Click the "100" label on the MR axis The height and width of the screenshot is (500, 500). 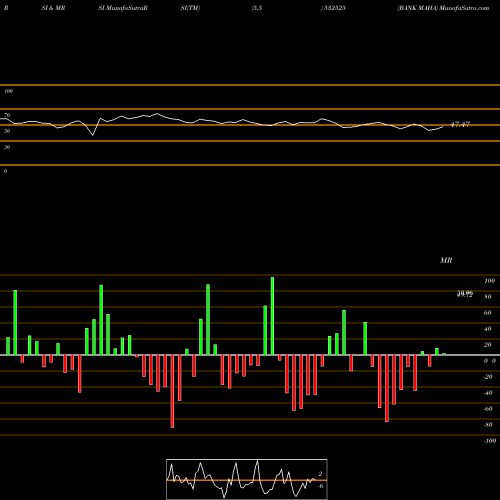point(489,281)
